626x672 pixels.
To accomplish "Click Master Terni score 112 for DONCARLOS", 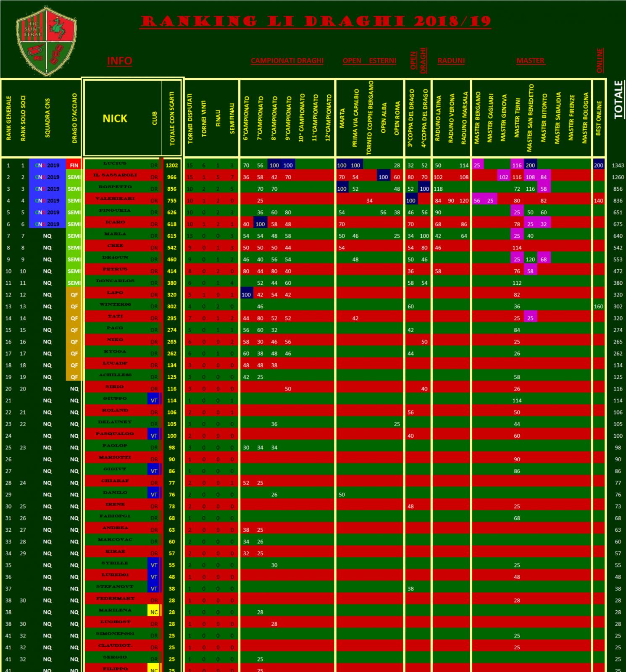I will point(517,283).
